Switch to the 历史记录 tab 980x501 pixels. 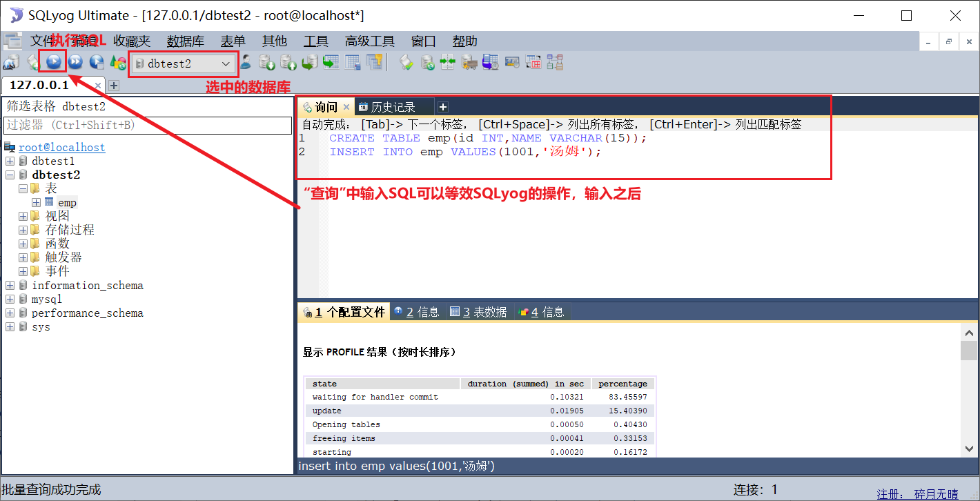click(x=393, y=107)
